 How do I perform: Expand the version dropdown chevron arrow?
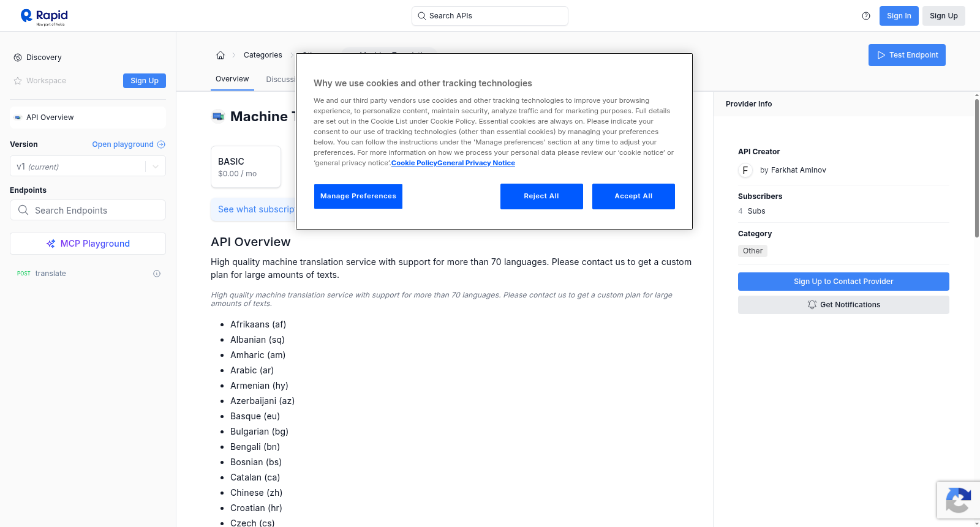coord(156,166)
